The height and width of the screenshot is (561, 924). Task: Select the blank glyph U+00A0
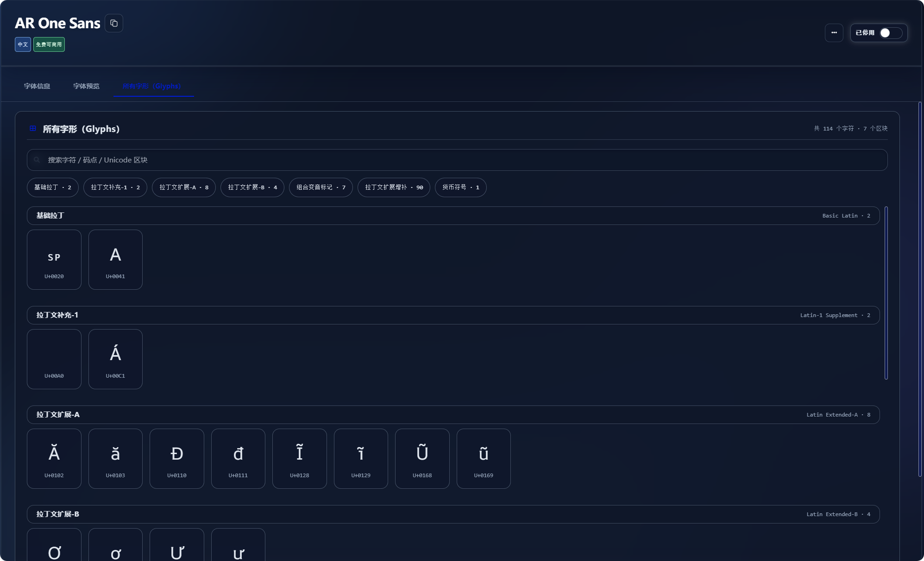click(54, 359)
